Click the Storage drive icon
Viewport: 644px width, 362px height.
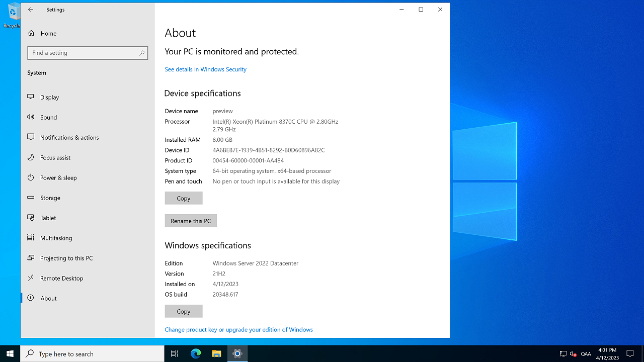point(31,198)
